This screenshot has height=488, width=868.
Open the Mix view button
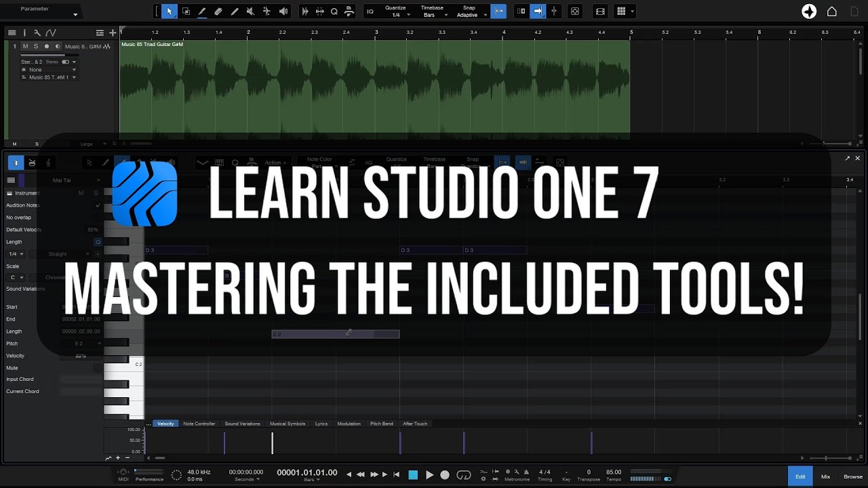pyautogui.click(x=825, y=476)
